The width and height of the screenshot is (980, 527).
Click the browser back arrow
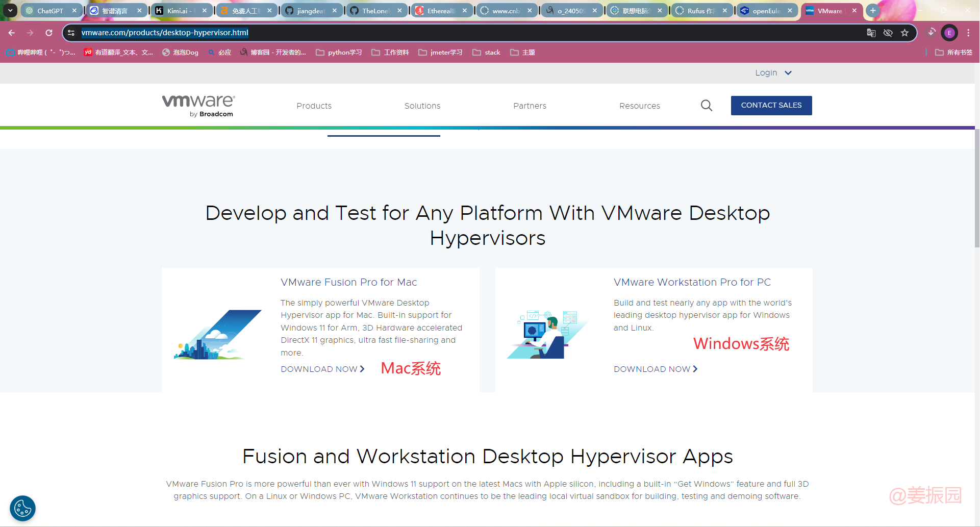[11, 33]
